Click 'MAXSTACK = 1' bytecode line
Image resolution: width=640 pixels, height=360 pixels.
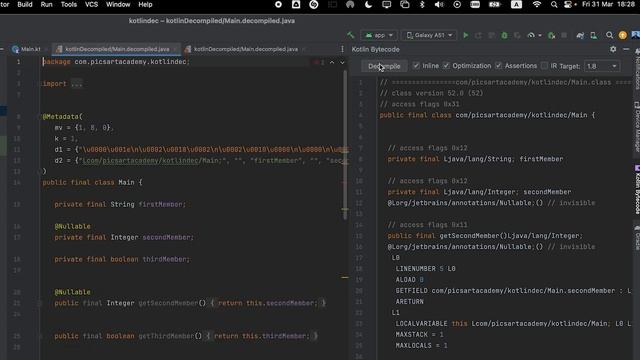421,335
